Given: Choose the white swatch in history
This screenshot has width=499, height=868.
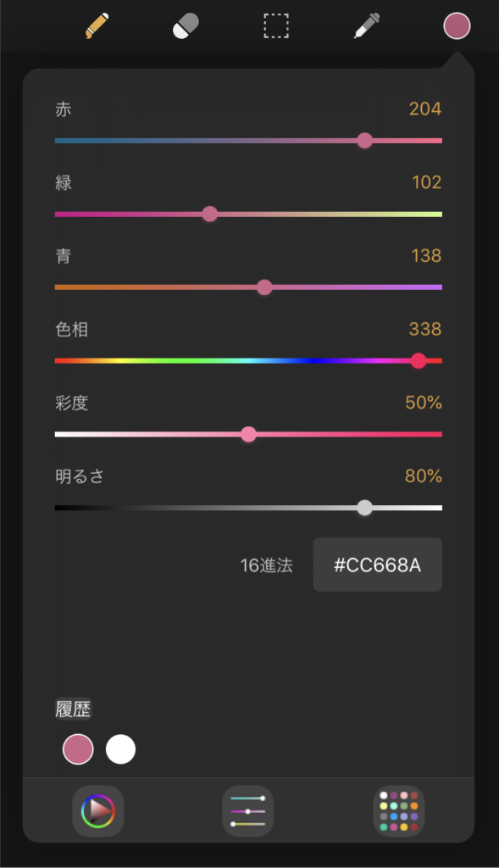Looking at the screenshot, I should (120, 749).
